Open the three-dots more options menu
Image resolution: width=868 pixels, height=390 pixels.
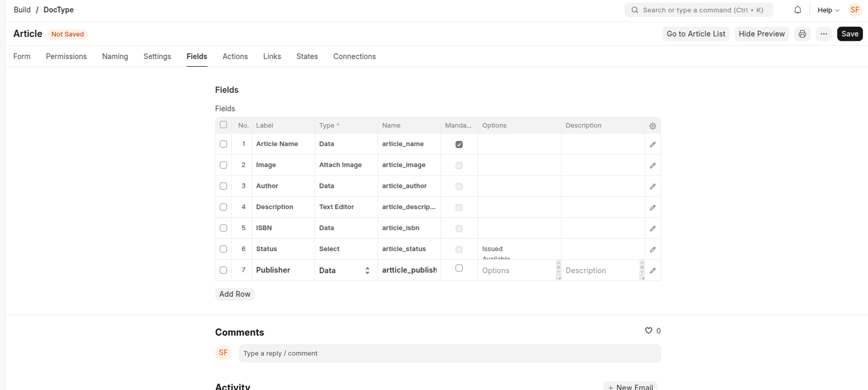pyautogui.click(x=824, y=34)
